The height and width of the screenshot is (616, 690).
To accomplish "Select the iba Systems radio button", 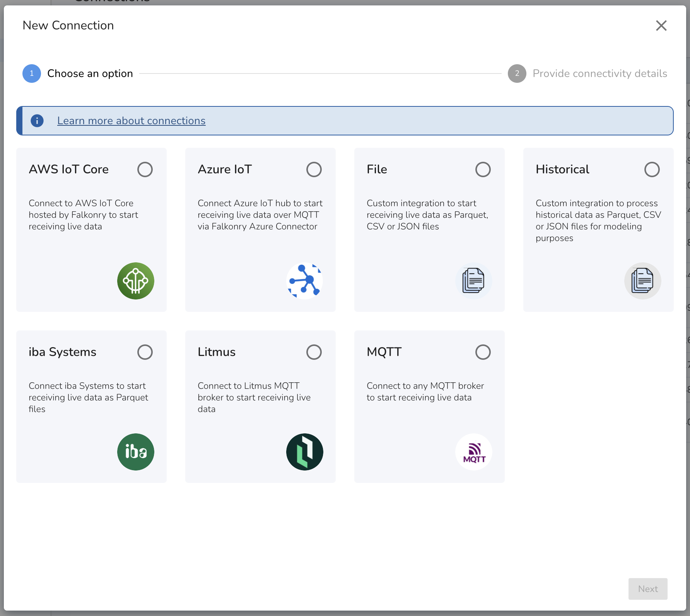I will tap(145, 352).
